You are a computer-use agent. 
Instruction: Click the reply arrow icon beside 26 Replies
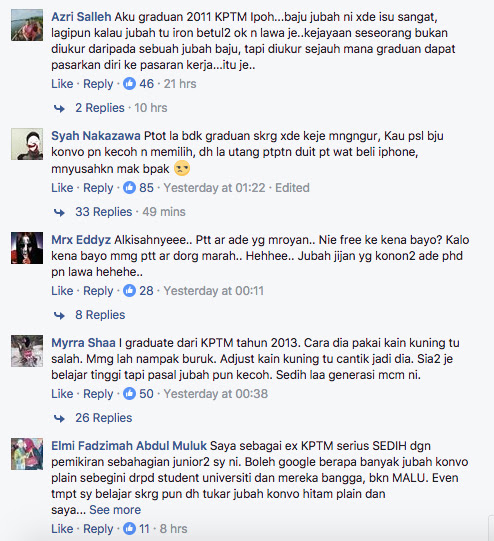click(59, 419)
